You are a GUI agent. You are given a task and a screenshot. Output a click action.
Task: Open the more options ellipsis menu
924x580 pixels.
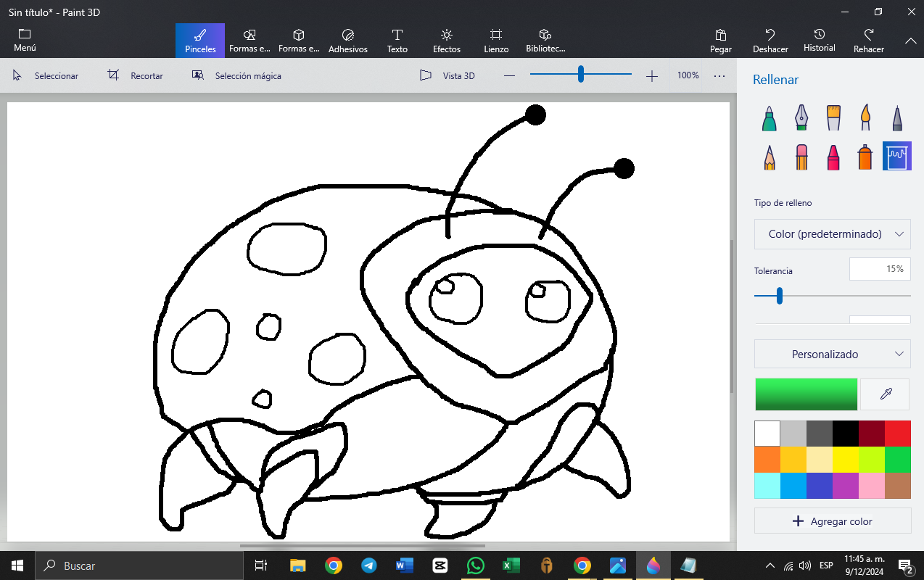719,75
